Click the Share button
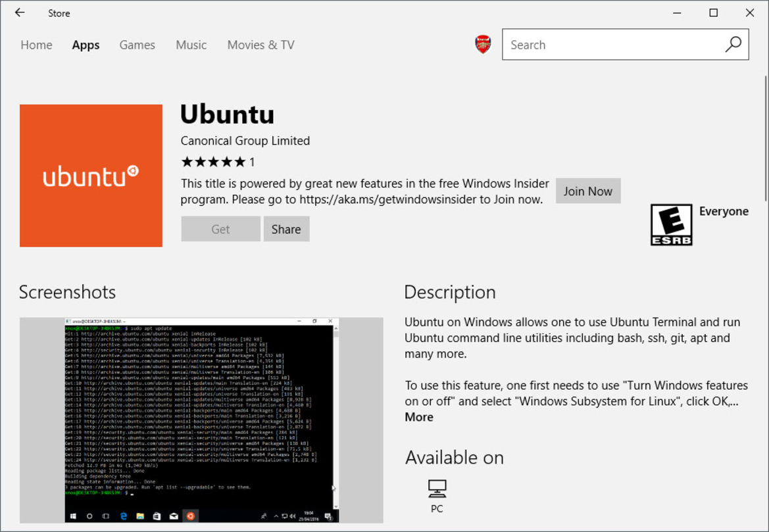This screenshot has width=769, height=532. tap(286, 229)
